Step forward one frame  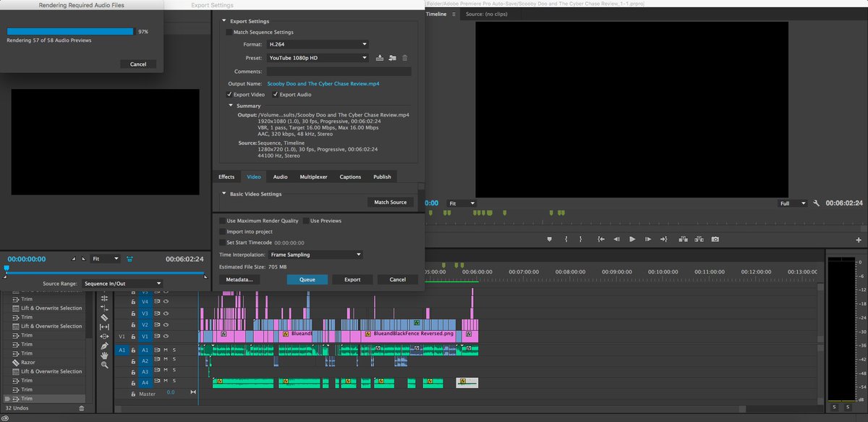pyautogui.click(x=648, y=239)
